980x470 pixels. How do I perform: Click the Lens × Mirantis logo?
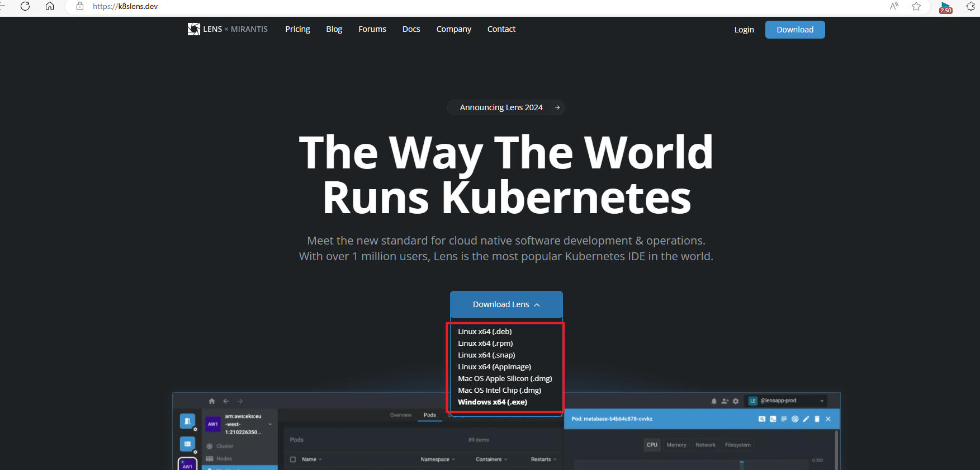tap(228, 29)
